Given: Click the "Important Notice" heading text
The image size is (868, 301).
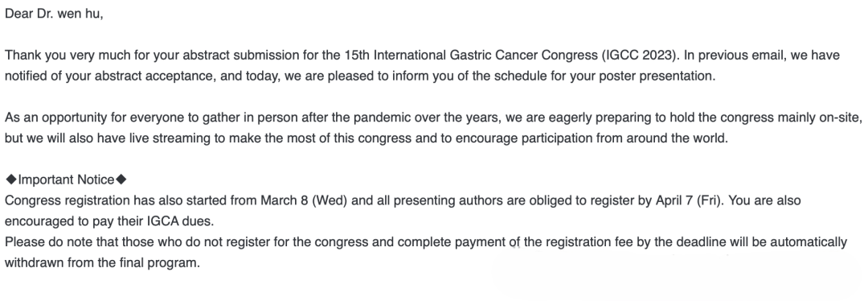Looking at the screenshot, I should click(66, 179).
